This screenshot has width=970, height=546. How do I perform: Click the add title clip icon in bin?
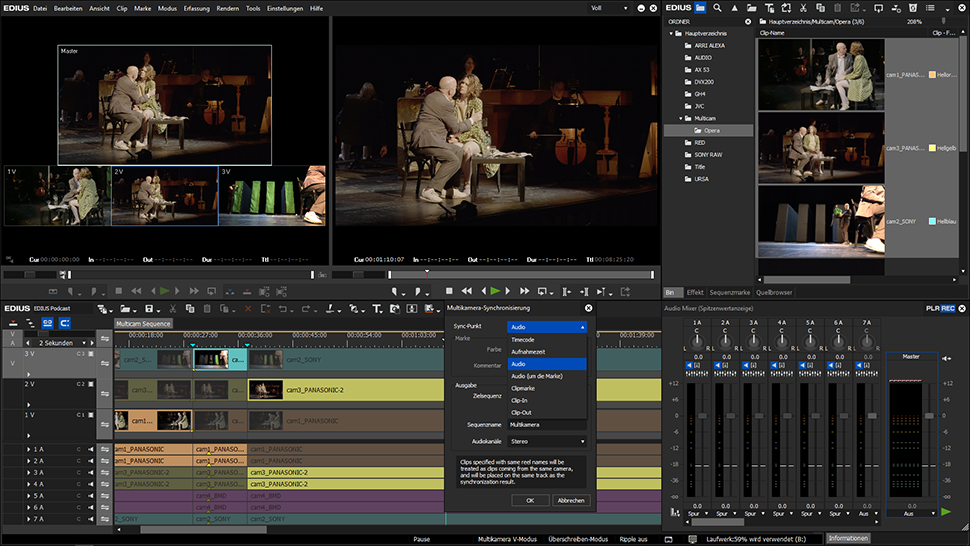(x=769, y=8)
